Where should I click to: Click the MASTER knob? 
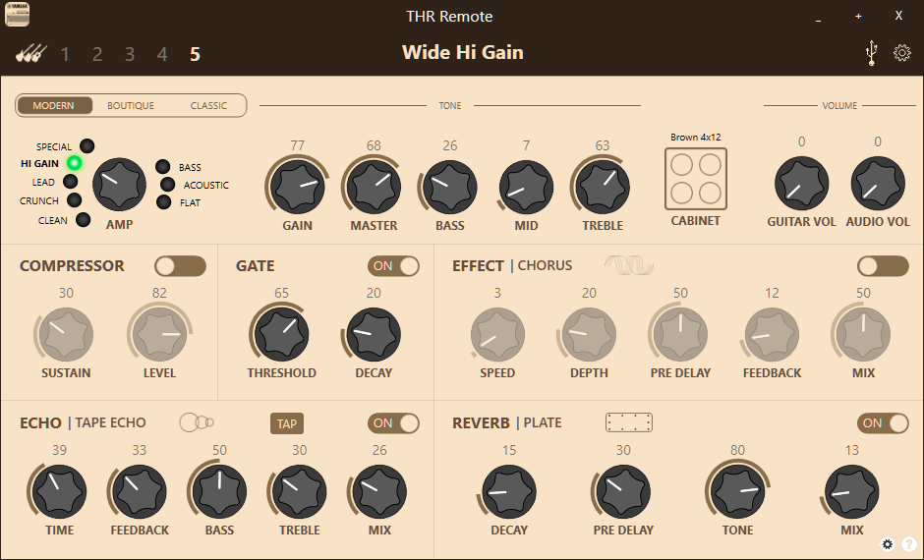pos(374,187)
